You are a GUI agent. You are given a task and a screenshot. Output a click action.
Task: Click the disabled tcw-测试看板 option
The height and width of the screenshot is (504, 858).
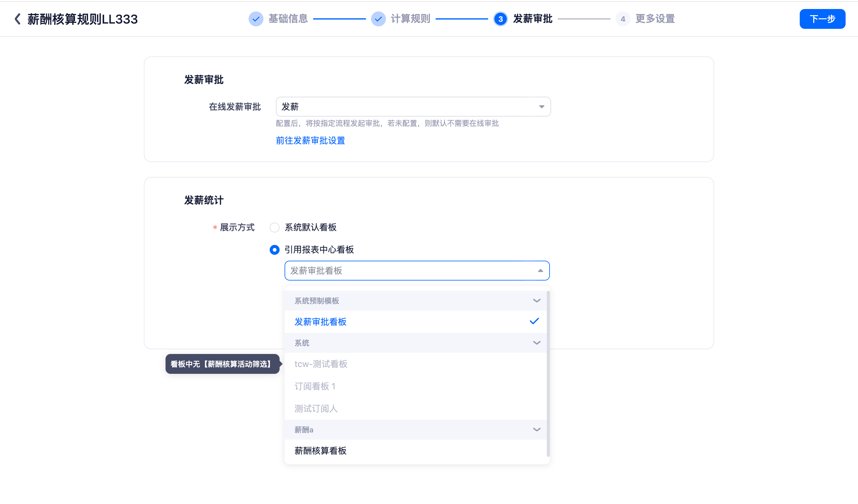pos(415,364)
